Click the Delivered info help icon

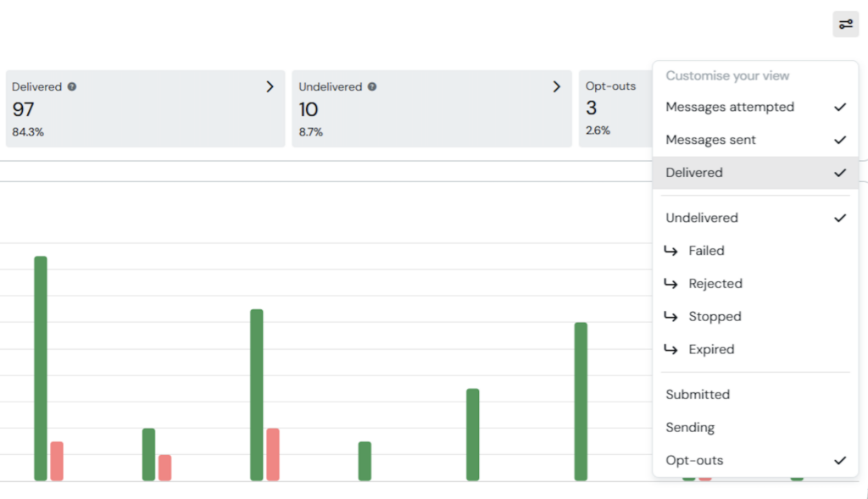point(72,86)
